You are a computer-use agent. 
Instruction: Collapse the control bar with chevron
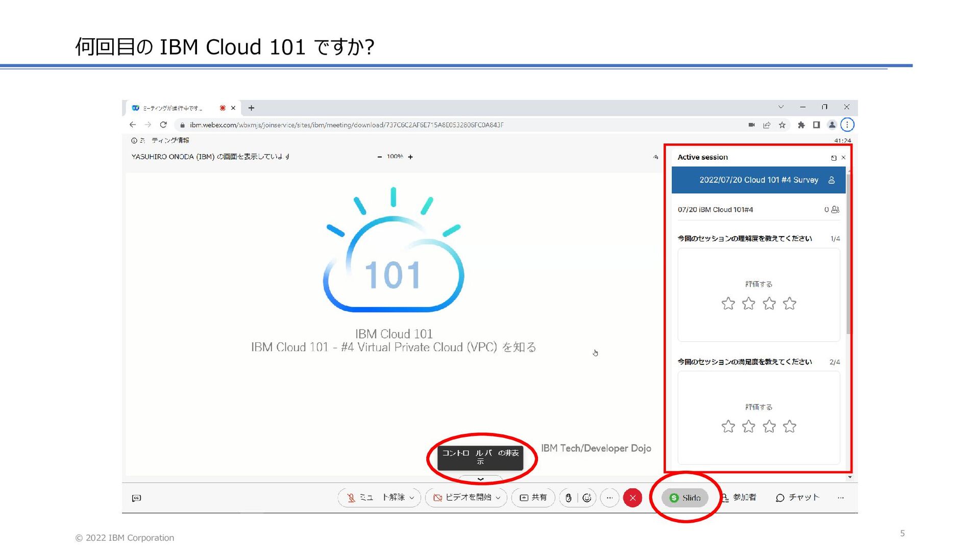[x=480, y=479]
